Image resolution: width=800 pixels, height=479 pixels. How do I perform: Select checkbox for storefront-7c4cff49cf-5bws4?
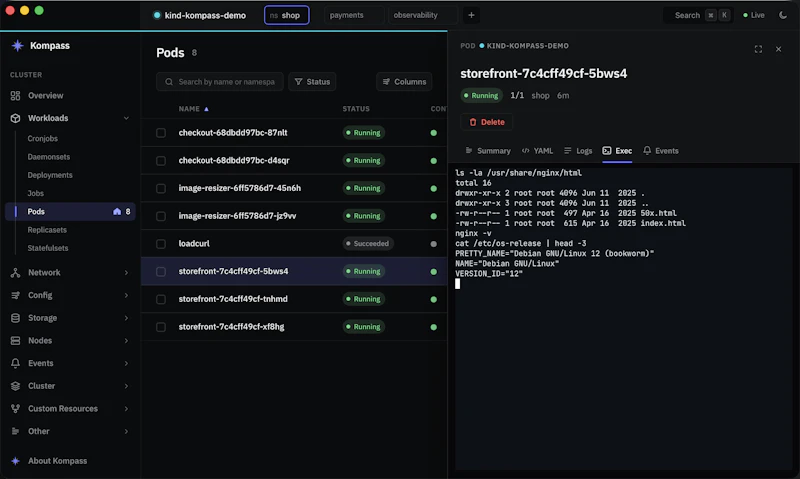(161, 271)
